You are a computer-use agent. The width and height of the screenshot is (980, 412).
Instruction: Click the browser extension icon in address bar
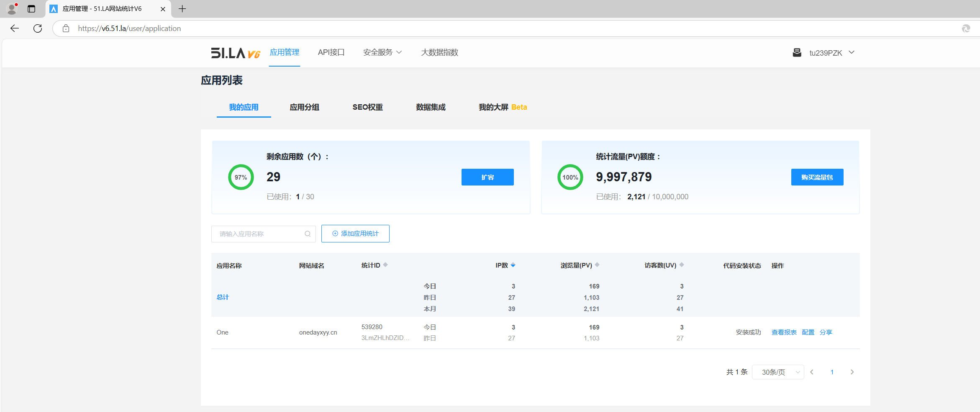click(966, 28)
